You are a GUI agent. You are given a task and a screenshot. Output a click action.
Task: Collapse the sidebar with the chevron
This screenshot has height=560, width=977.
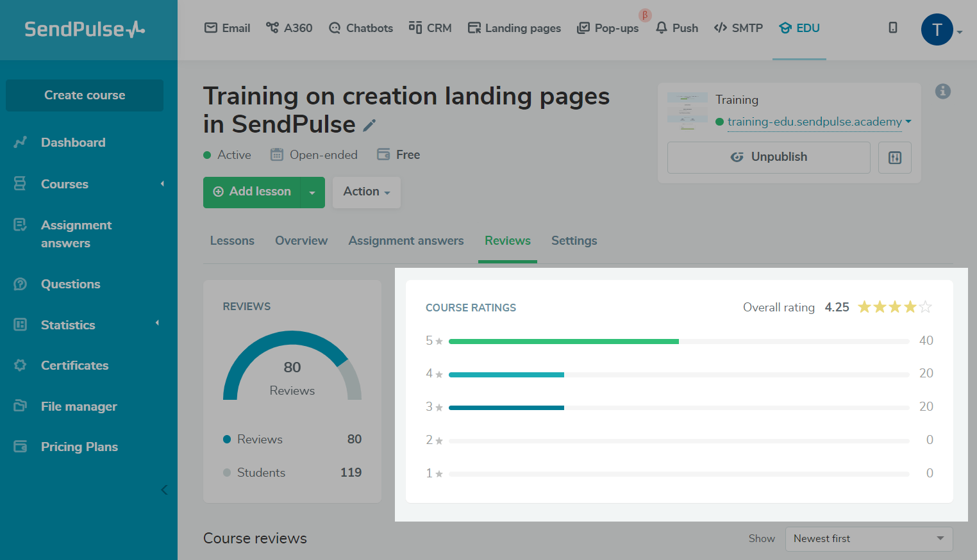pos(164,490)
